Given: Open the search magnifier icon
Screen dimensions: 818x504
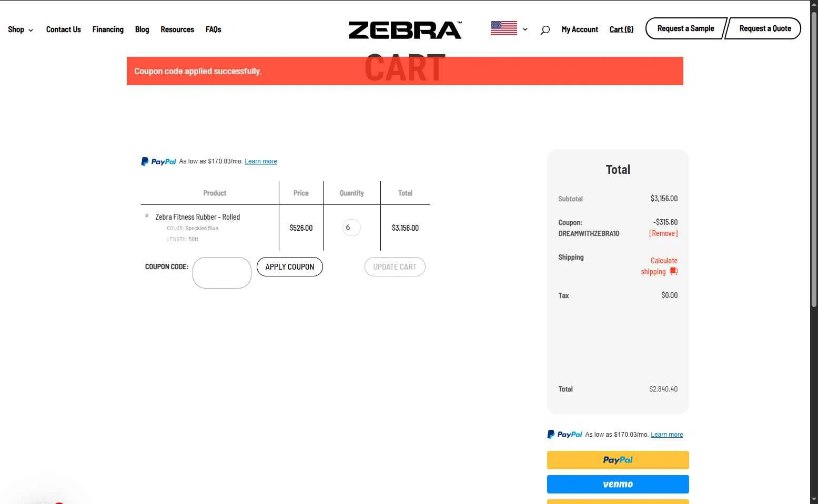Looking at the screenshot, I should click(x=545, y=30).
